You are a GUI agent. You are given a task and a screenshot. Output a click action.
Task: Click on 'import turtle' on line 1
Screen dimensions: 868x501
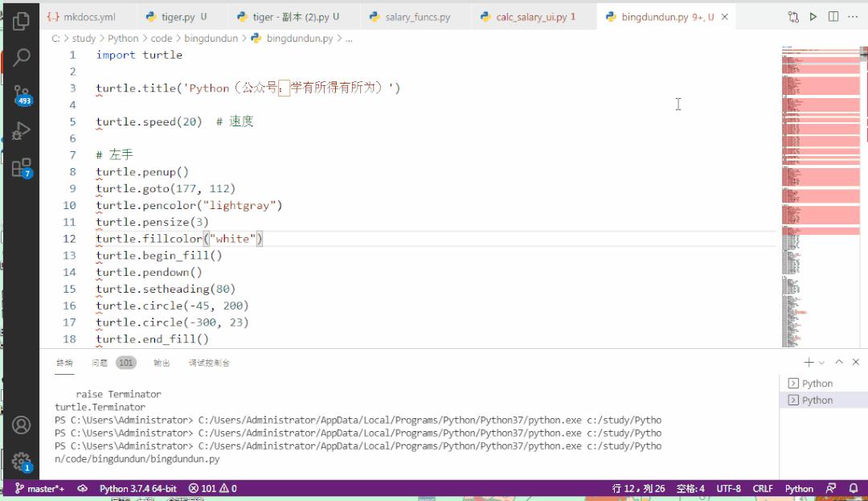139,55
